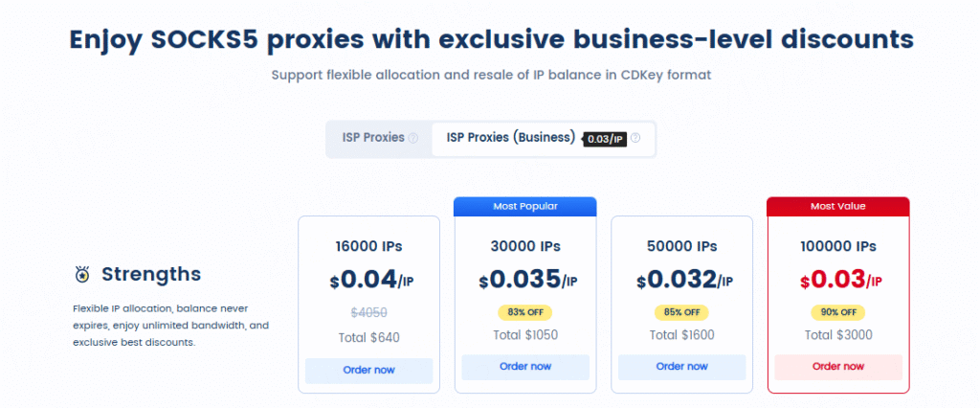Image resolution: width=980 pixels, height=408 pixels.
Task: Click the blue Most Popular banner
Action: [x=525, y=206]
